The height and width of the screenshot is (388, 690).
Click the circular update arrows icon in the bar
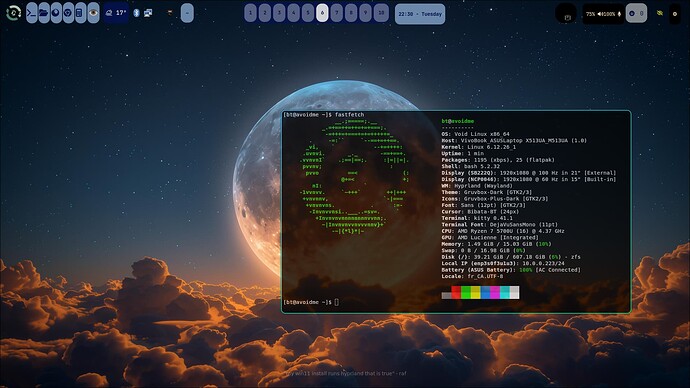[x=13, y=13]
